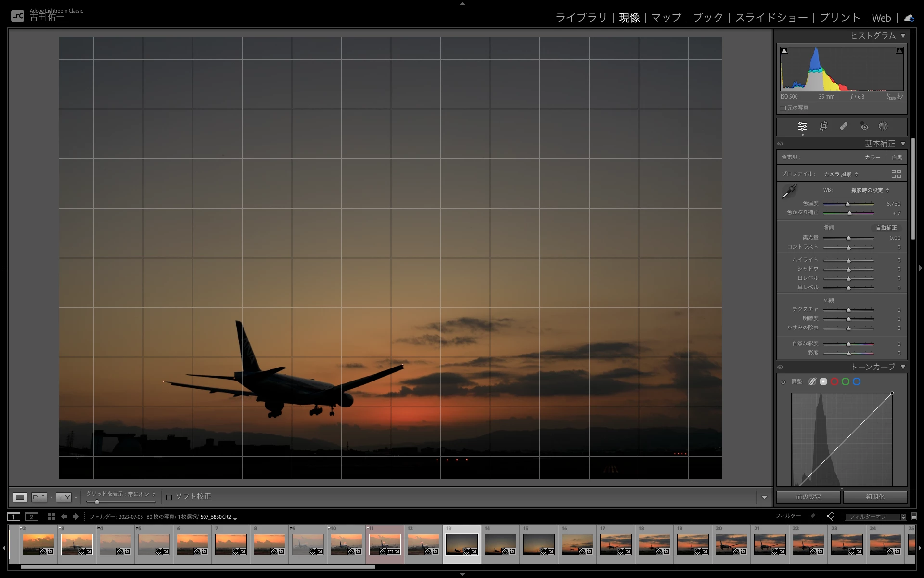The height and width of the screenshot is (578, 924).
Task: Click the 自動補正 auto tone button
Action: [886, 228]
